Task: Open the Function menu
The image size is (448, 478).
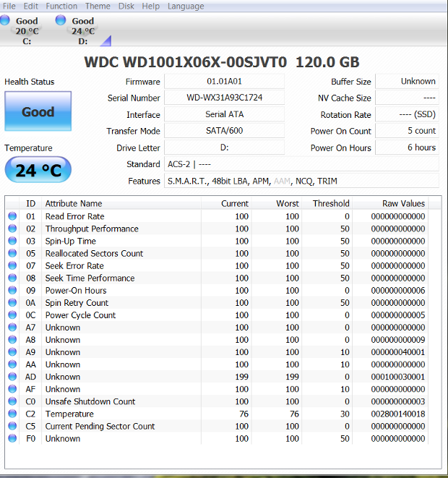Action: [x=61, y=6]
